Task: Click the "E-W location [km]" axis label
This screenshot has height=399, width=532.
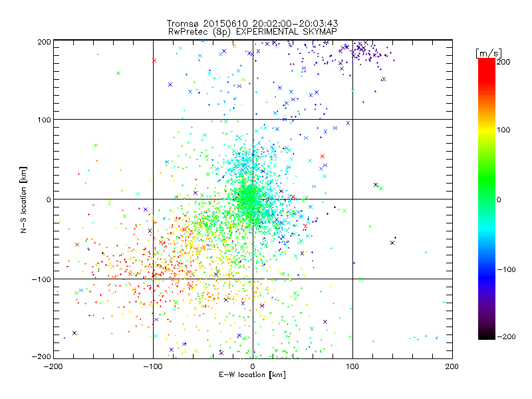Action: pyautogui.click(x=253, y=374)
